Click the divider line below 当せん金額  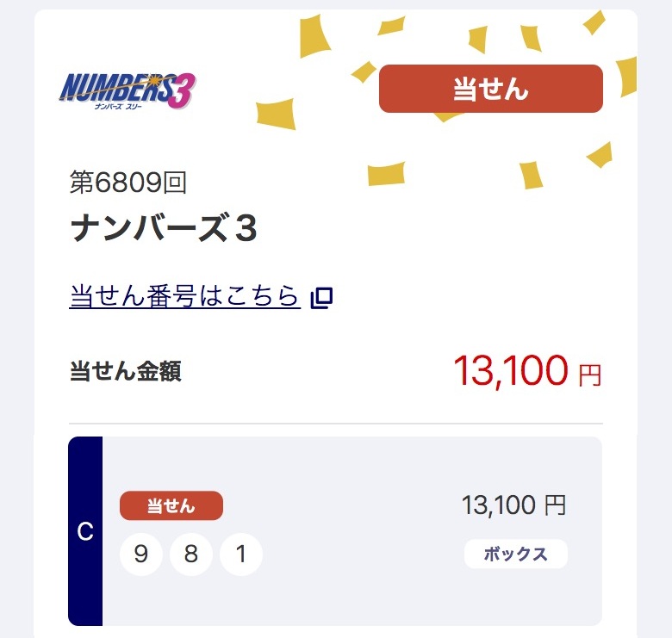point(336,424)
